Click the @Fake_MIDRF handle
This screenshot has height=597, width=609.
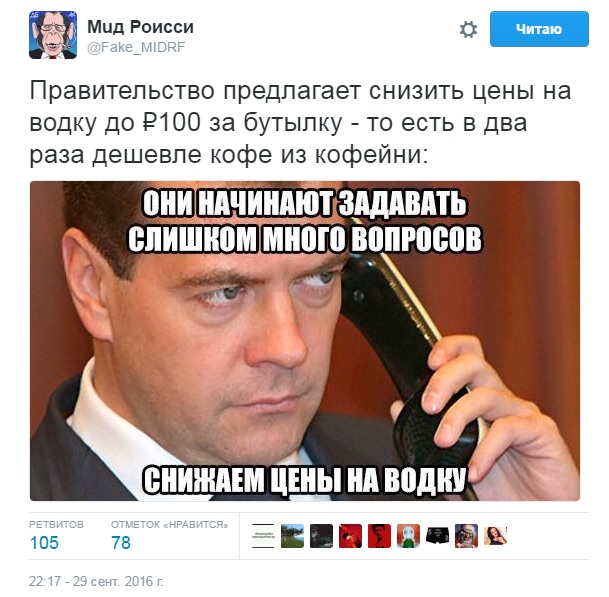click(x=136, y=47)
